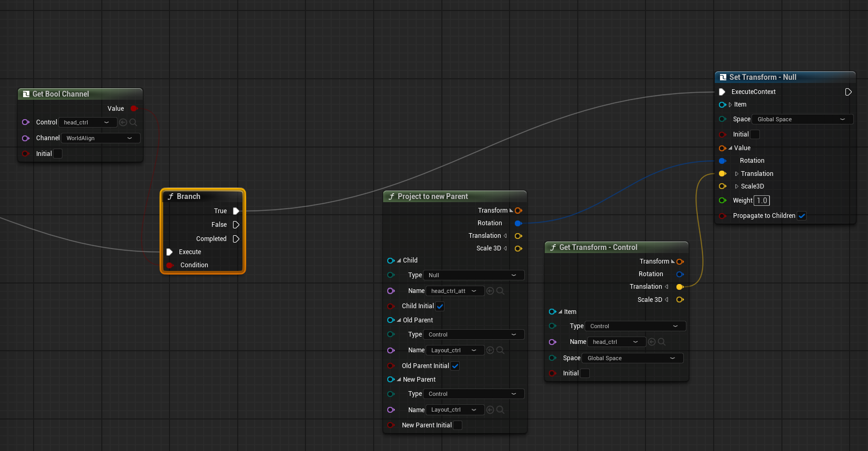Screen dimensions: 868x451
Task: Click the magnifier icon in Get Bool Channel Control row
Action: pos(133,122)
